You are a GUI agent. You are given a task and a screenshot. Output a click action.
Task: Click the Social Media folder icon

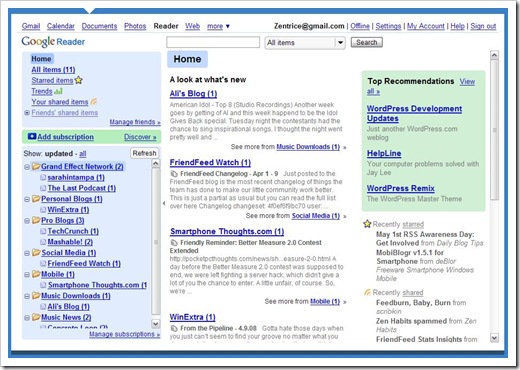(x=36, y=253)
